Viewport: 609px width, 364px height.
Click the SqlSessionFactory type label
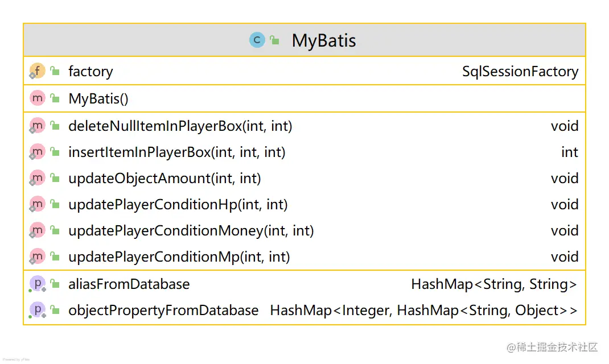point(520,72)
